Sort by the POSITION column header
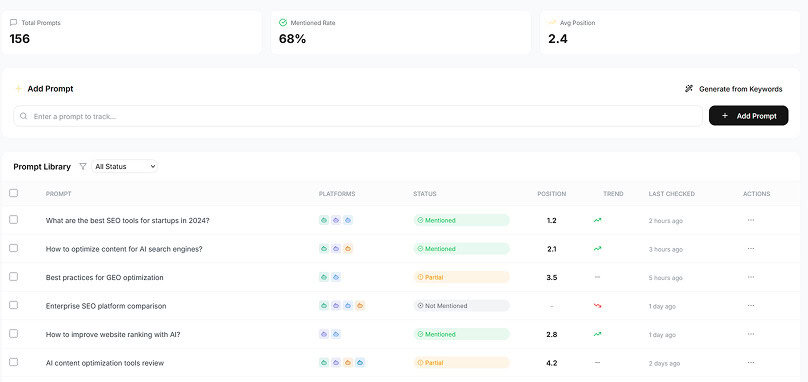Screen dimensions: 808x382 tap(551, 194)
